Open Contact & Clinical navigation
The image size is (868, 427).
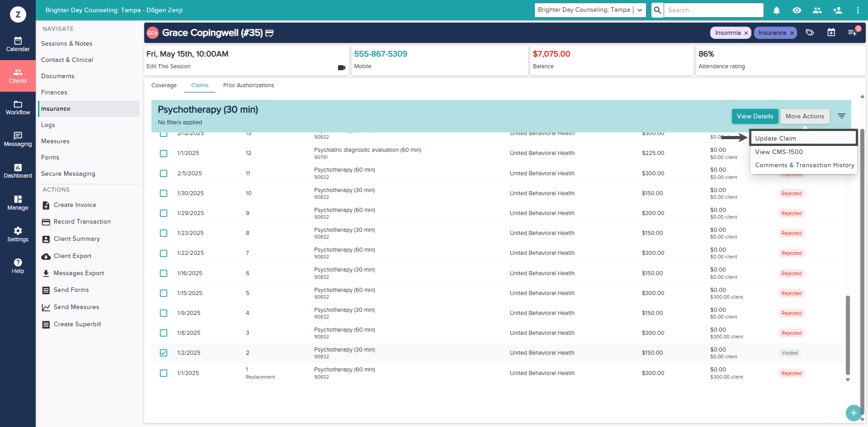(x=67, y=60)
